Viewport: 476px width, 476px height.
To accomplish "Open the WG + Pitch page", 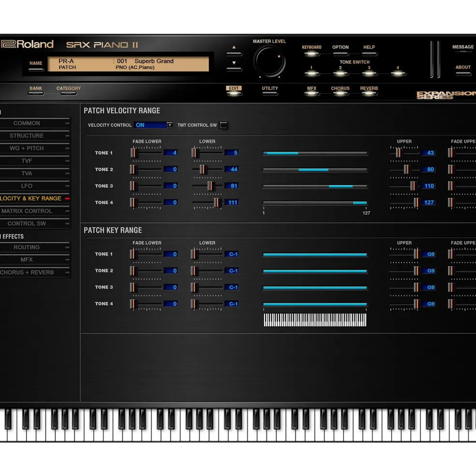I will 35,148.
